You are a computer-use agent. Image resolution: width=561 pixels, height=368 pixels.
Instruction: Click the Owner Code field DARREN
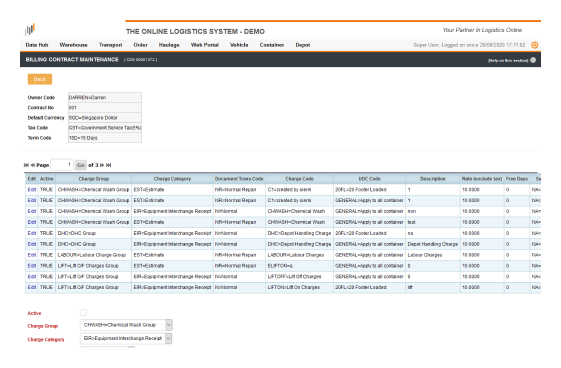[x=105, y=97]
